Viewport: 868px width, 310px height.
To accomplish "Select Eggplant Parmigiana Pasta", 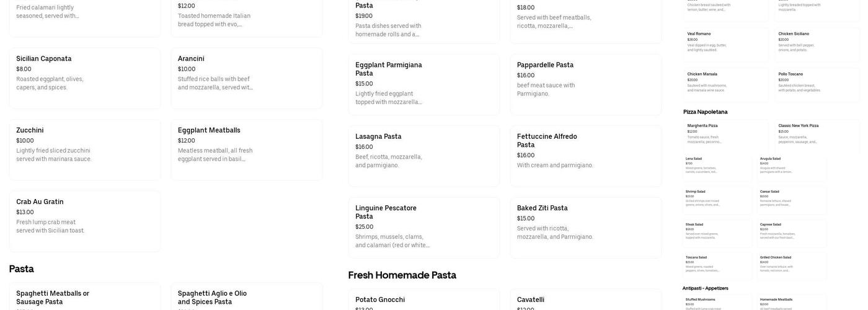I will [423, 84].
